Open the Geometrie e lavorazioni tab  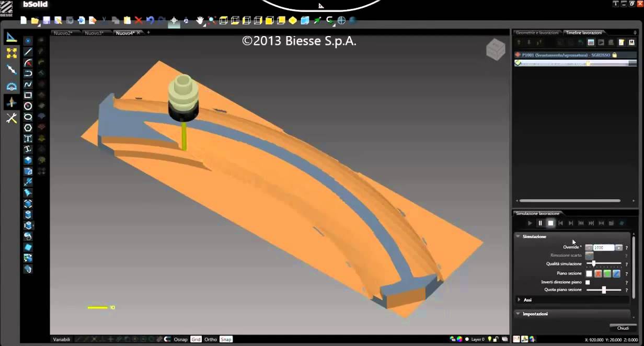(537, 32)
